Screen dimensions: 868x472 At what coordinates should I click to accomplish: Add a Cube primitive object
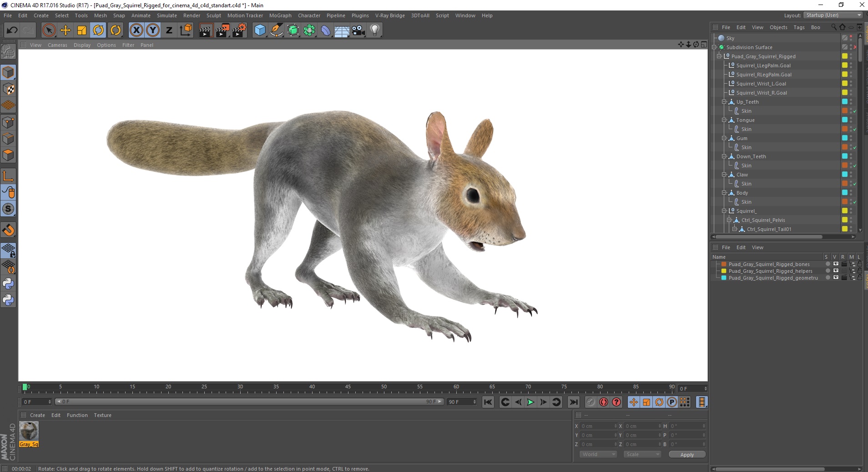click(x=260, y=30)
